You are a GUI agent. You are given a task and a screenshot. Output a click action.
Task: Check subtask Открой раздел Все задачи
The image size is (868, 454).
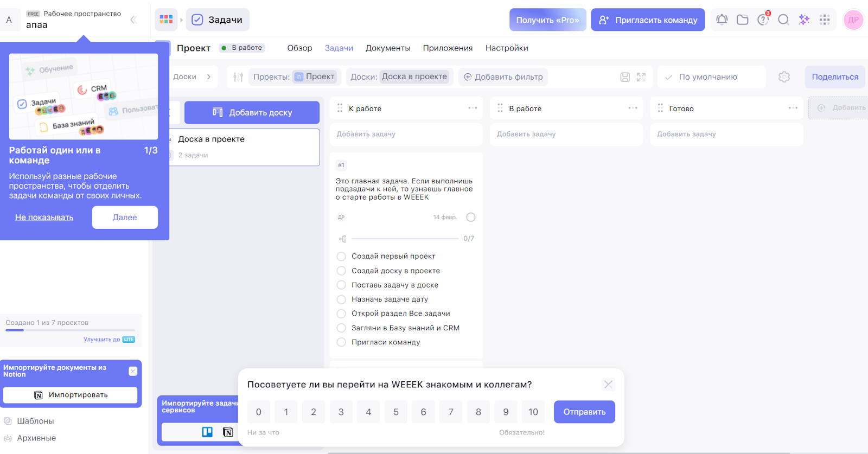click(x=341, y=314)
